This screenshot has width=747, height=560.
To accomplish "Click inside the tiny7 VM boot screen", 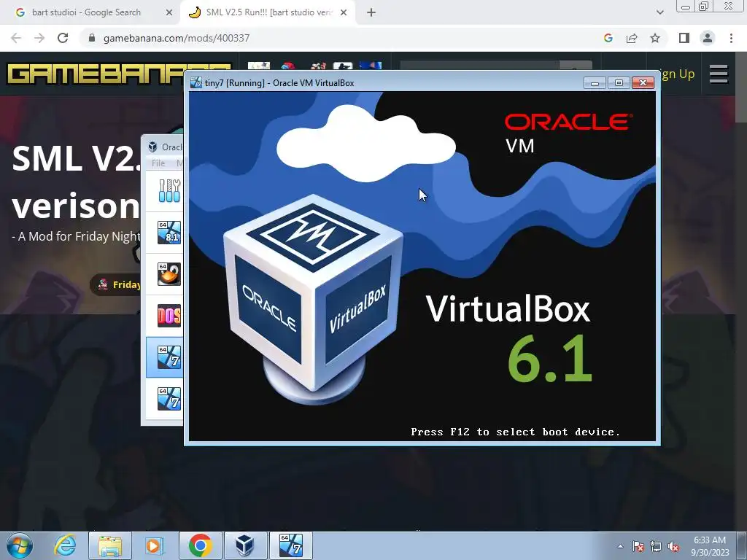I will (422, 266).
